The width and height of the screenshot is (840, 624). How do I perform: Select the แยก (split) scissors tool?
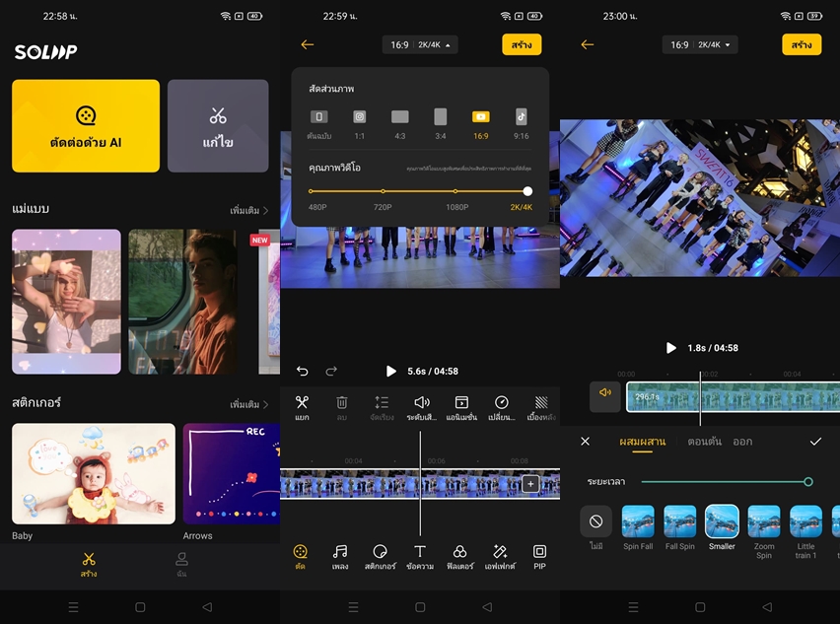pyautogui.click(x=302, y=406)
